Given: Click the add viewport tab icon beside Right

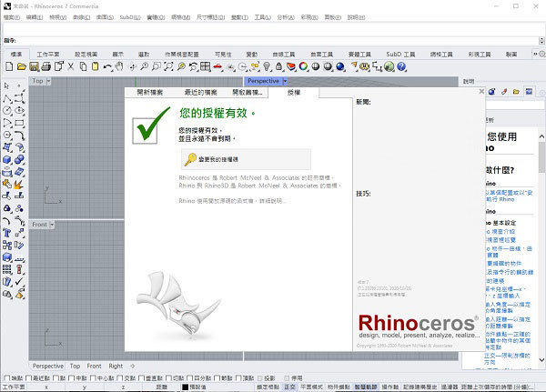Looking at the screenshot, I should coord(132,366).
